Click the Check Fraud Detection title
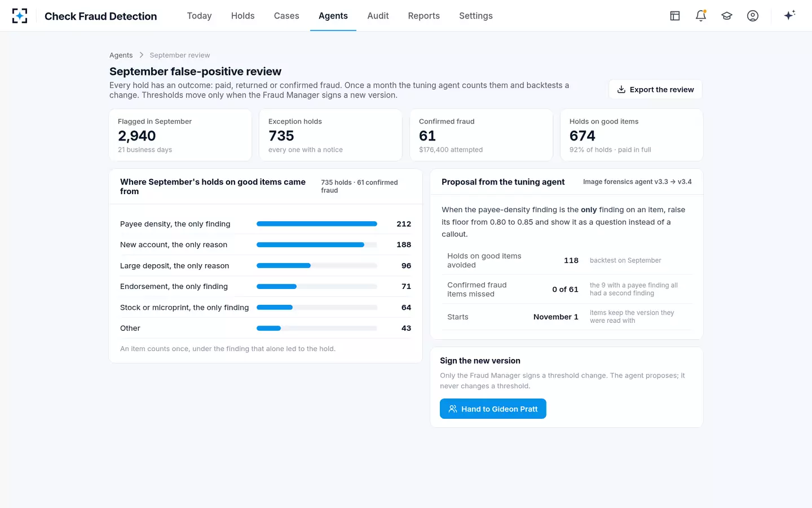This screenshot has height=508, width=812. [101, 16]
